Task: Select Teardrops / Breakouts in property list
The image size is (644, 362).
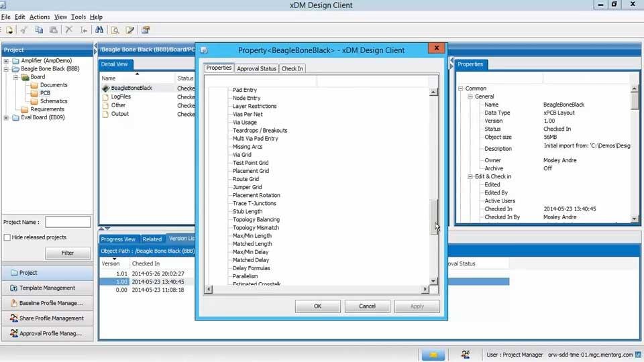Action: [260, 131]
